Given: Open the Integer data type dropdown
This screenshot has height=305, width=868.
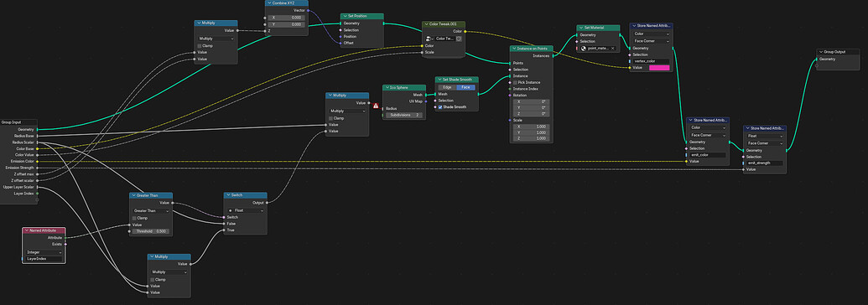Looking at the screenshot, I should (44, 252).
